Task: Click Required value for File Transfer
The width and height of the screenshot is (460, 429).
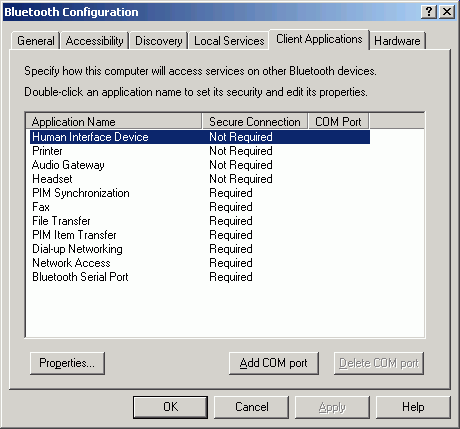Action: pos(231,221)
